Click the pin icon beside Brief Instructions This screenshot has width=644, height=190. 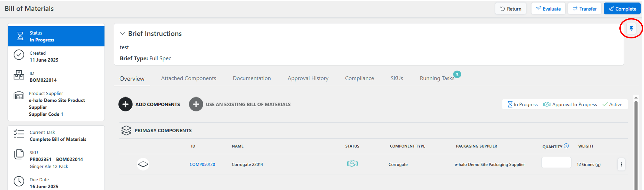tap(631, 28)
